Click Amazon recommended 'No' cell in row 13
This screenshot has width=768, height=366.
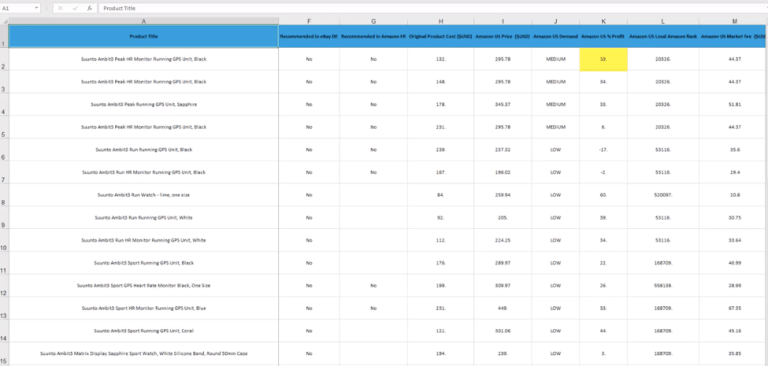(x=373, y=308)
